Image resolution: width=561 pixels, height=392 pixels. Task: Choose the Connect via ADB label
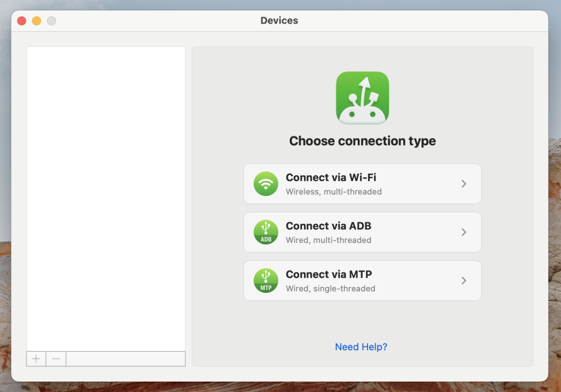(x=328, y=226)
